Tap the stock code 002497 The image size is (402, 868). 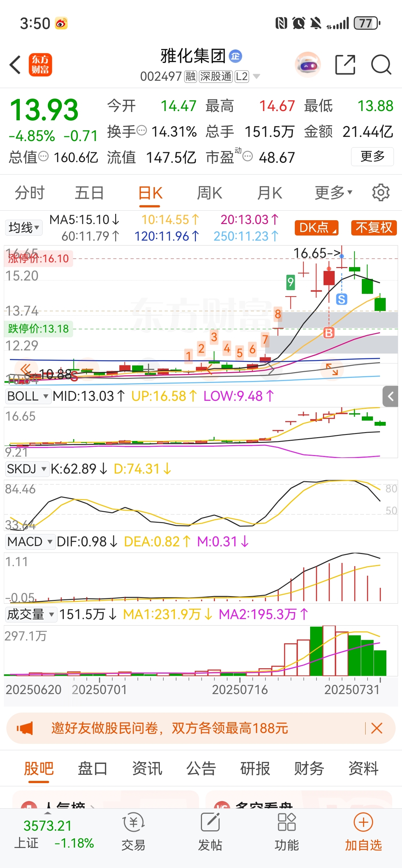[161, 77]
